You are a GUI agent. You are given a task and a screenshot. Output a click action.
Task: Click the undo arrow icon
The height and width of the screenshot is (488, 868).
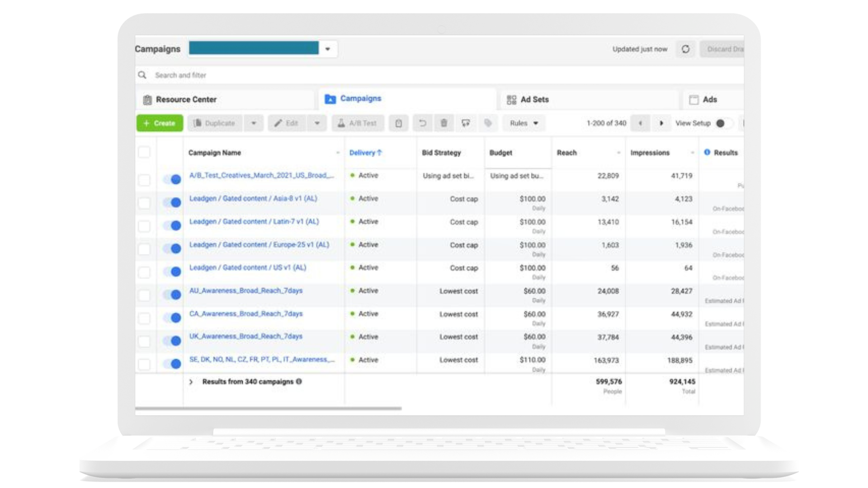coord(422,123)
